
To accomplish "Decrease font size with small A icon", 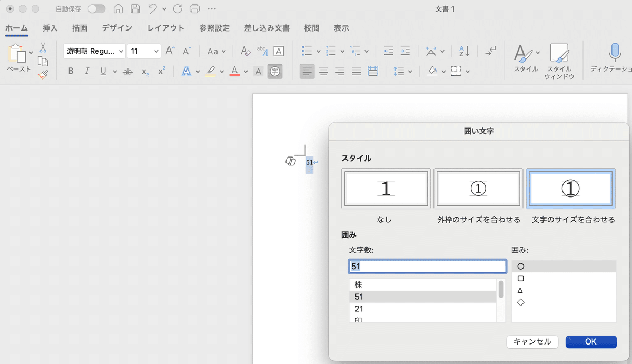I will (187, 51).
